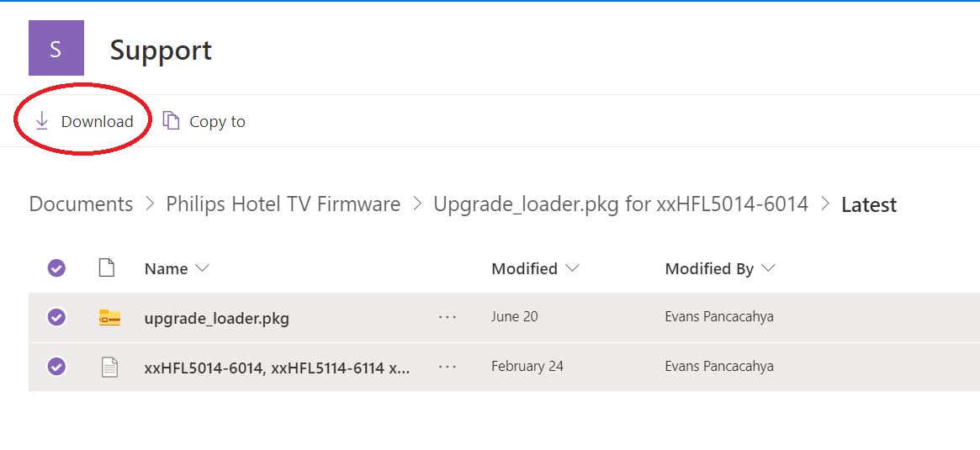Viewport: 980px width, 450px height.
Task: Go to Documents in the breadcrumb
Action: click(x=81, y=204)
